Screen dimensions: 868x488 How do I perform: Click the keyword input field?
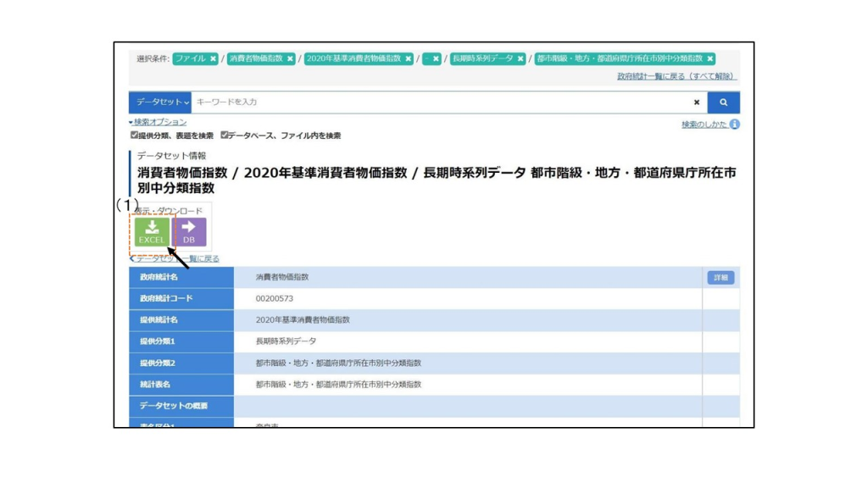[441, 103]
